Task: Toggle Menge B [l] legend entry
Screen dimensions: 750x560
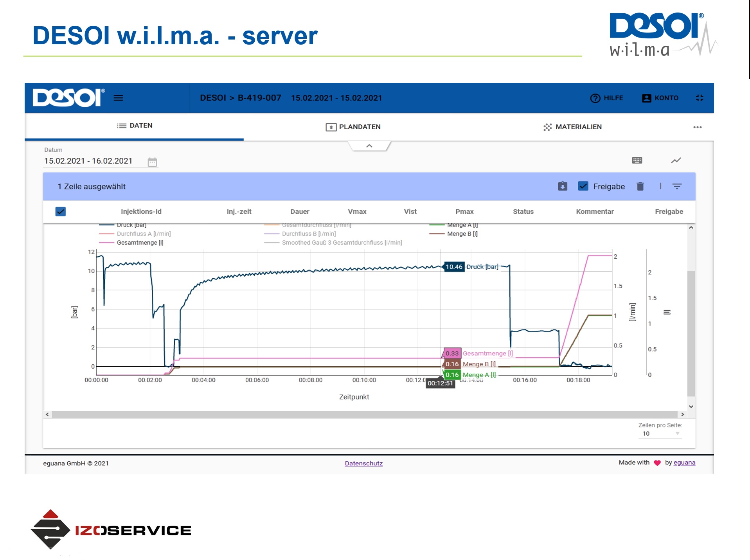Action: pyautogui.click(x=453, y=234)
